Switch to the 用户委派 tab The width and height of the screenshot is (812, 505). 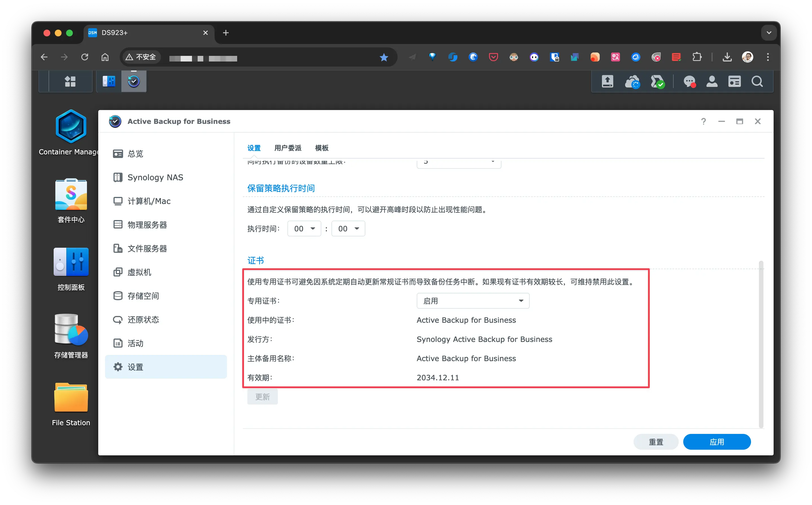(287, 148)
